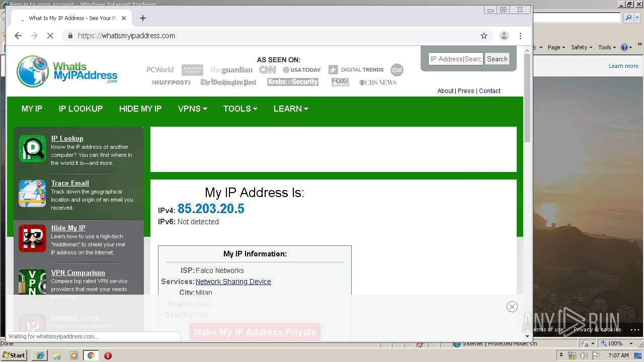
Task: Show hidden tray icons arrow
Action: pyautogui.click(x=561, y=355)
